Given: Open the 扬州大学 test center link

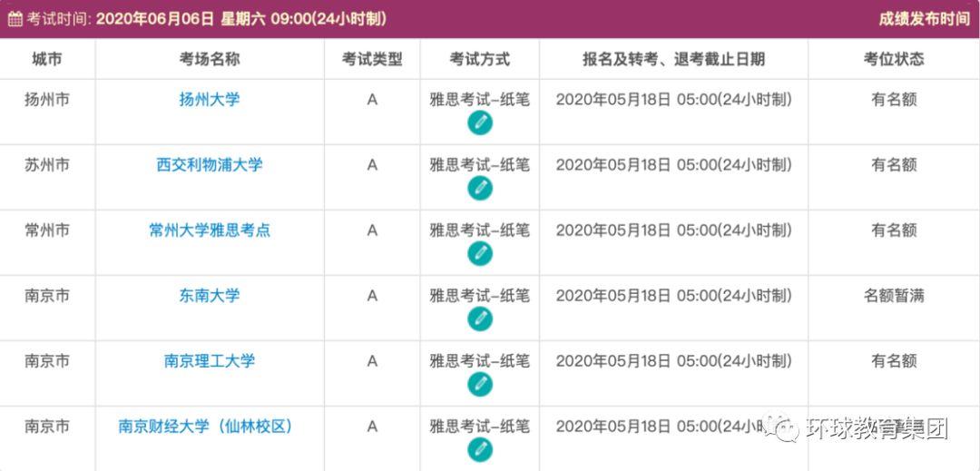Looking at the screenshot, I should click(x=210, y=99).
